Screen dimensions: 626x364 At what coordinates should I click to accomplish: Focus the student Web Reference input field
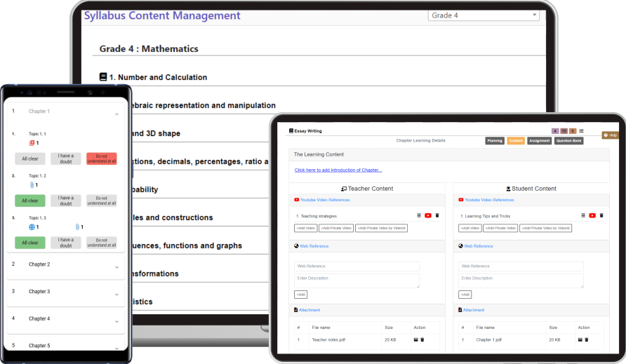pyautogui.click(x=521, y=267)
